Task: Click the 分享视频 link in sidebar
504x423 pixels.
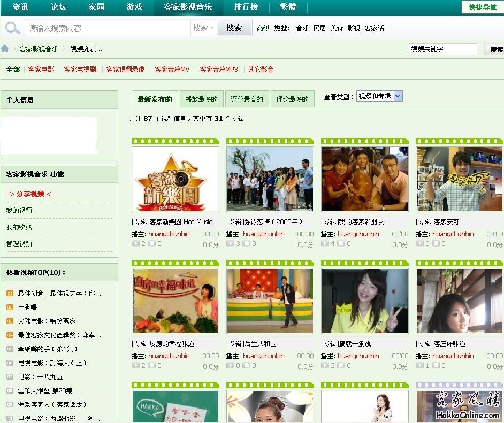Action: 30,194
